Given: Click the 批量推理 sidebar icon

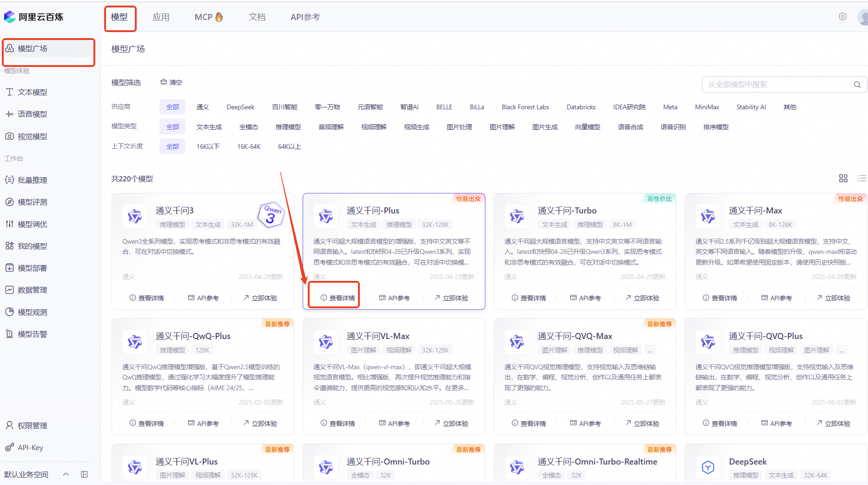Looking at the screenshot, I should tap(9, 180).
